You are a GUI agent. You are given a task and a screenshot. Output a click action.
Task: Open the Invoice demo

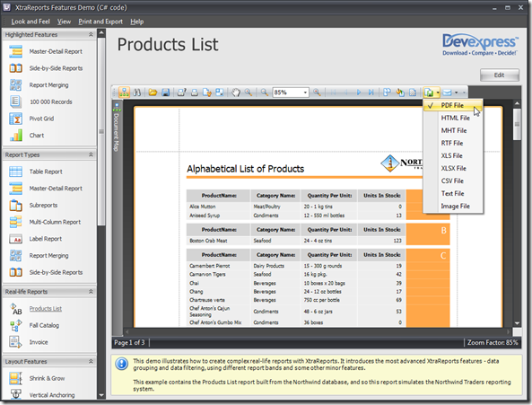(x=29, y=342)
